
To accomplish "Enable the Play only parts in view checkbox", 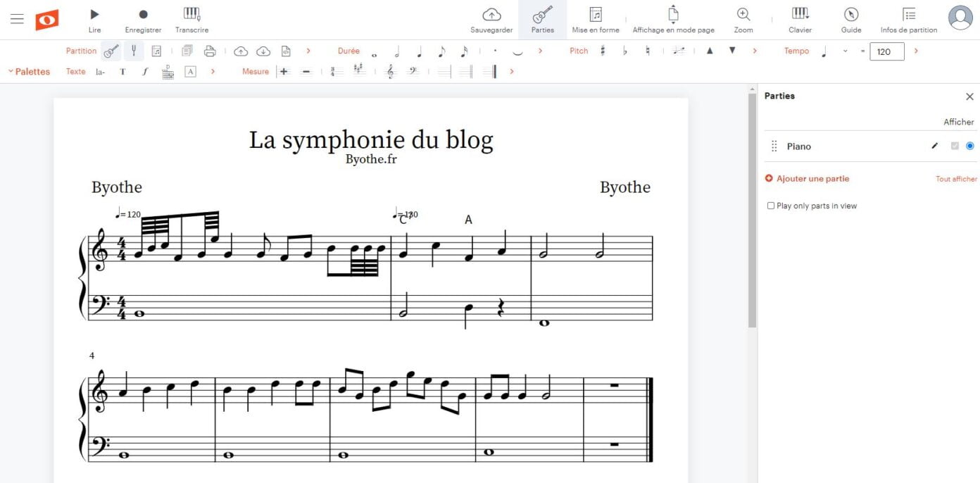I will tap(771, 205).
